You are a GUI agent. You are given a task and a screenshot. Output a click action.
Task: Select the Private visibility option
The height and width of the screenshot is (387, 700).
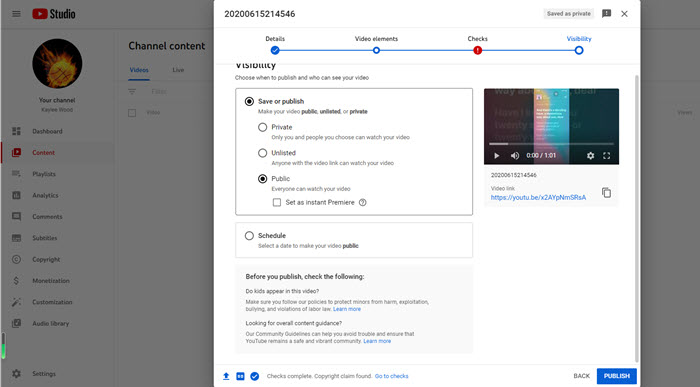[262, 127]
